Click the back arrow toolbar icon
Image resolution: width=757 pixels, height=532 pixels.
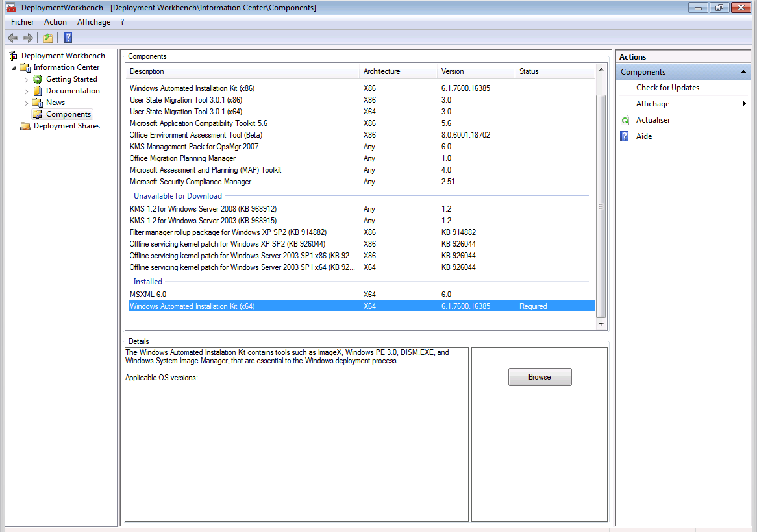tap(13, 38)
